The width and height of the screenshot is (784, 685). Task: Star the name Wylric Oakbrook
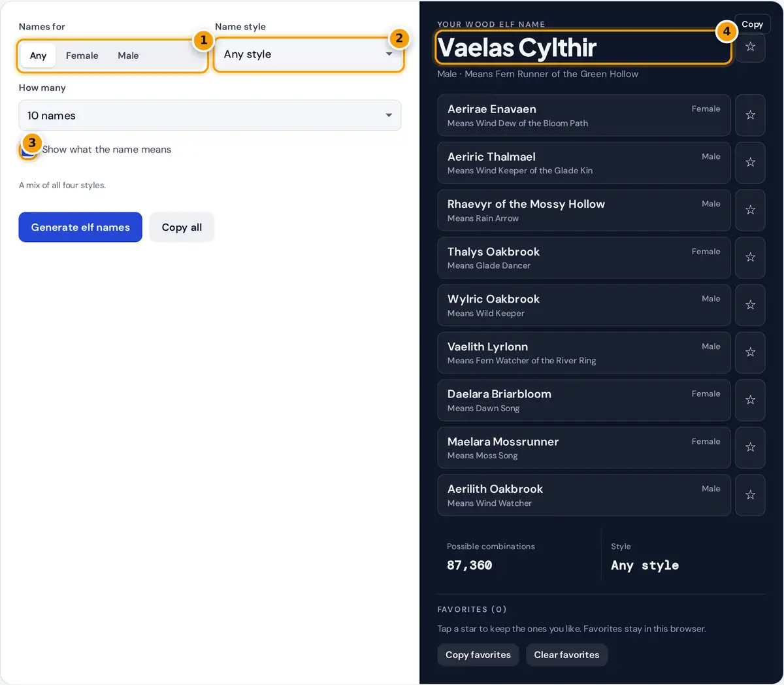(x=750, y=305)
